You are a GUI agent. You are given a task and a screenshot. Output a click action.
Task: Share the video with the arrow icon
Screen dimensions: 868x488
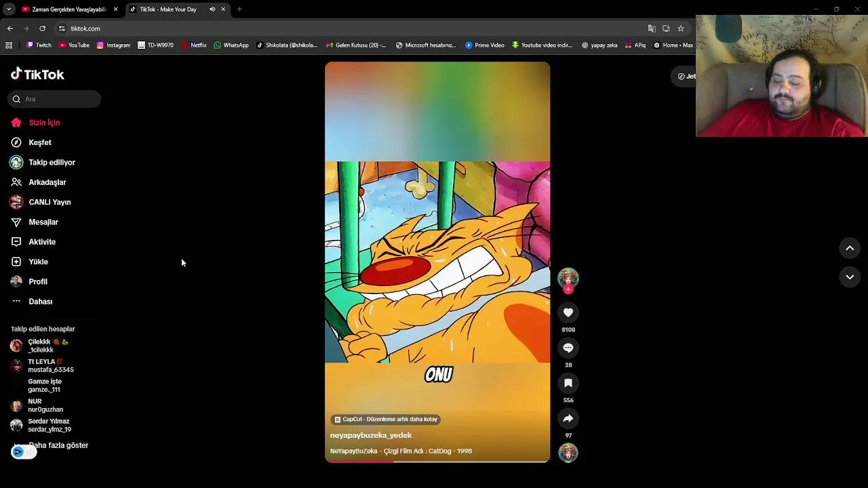click(568, 418)
